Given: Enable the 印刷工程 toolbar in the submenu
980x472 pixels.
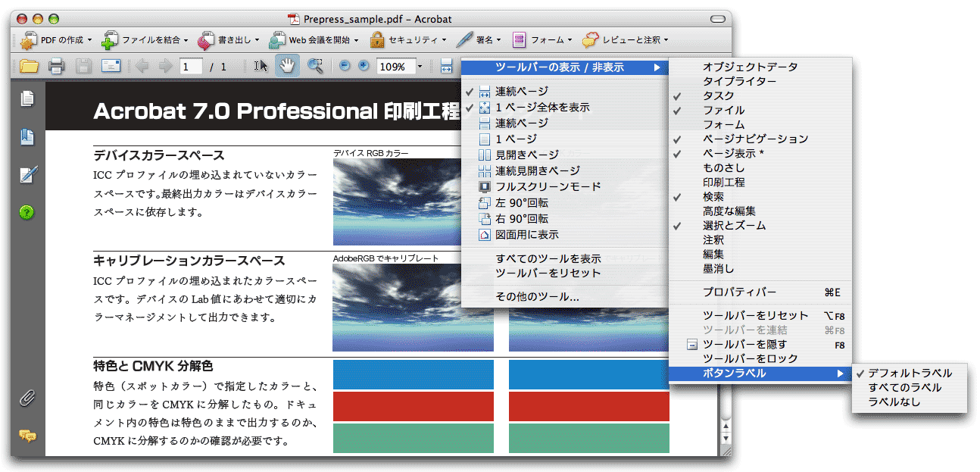Looking at the screenshot, I should click(760, 182).
